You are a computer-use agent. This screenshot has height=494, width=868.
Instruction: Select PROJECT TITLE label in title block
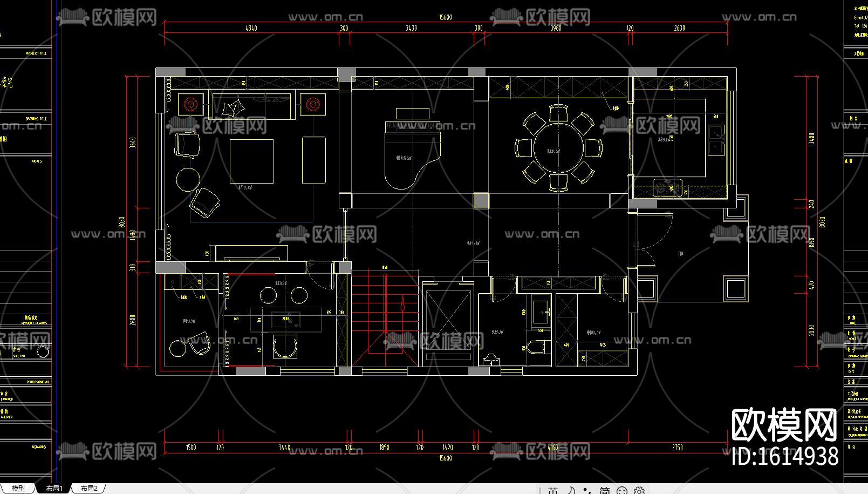click(36, 53)
